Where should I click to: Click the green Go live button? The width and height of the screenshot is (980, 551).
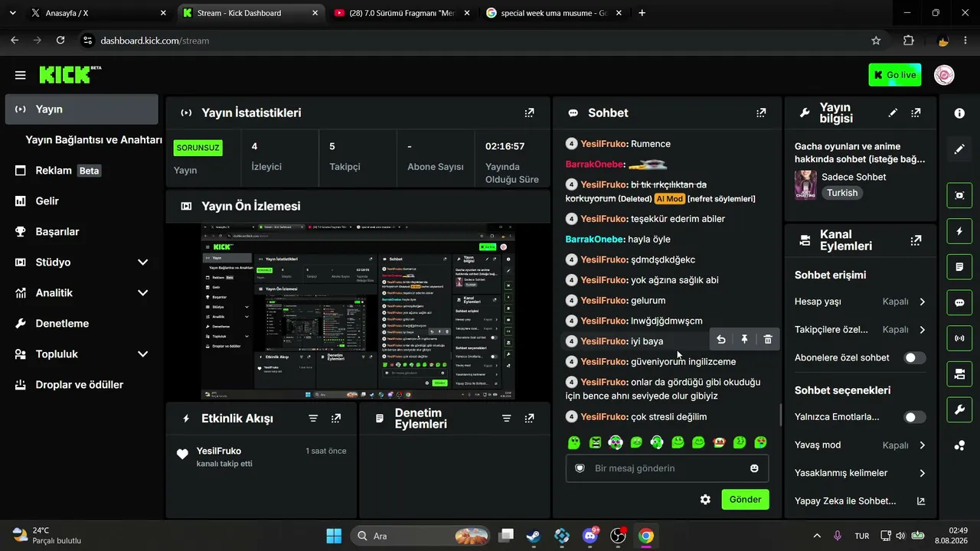coord(894,75)
